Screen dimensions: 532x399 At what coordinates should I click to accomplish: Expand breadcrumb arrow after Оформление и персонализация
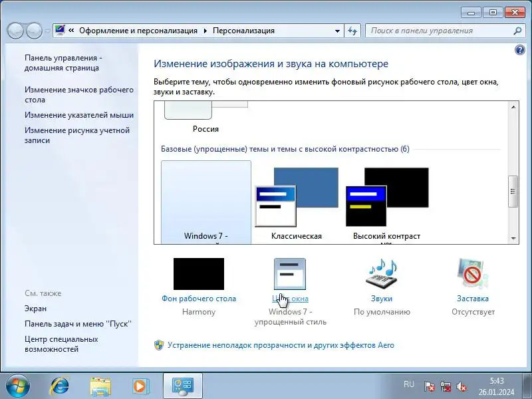pyautogui.click(x=205, y=31)
